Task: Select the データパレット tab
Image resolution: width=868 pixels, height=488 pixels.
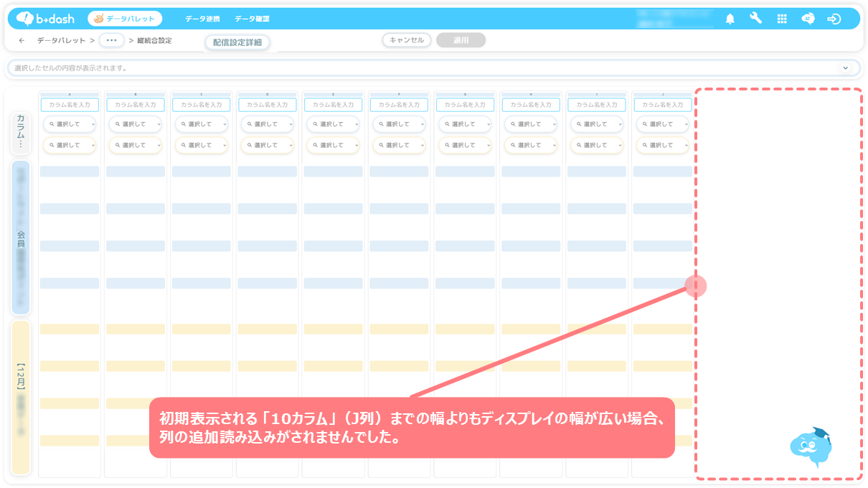Action: pyautogui.click(x=125, y=19)
